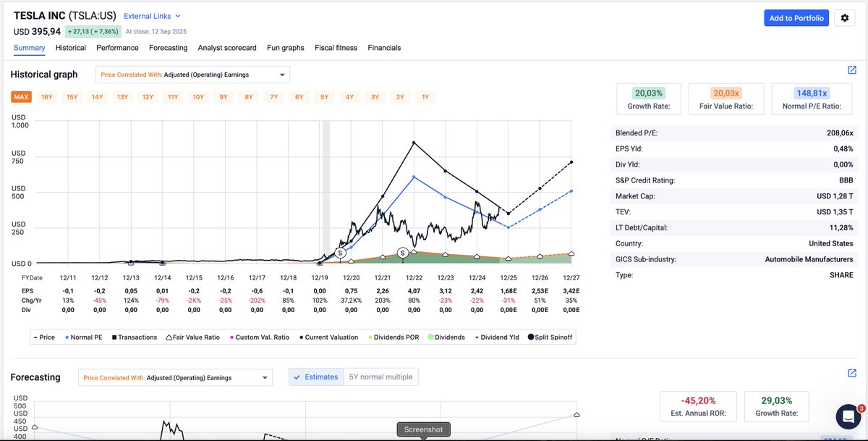Toggle Split Spinoff legend item

tap(550, 337)
